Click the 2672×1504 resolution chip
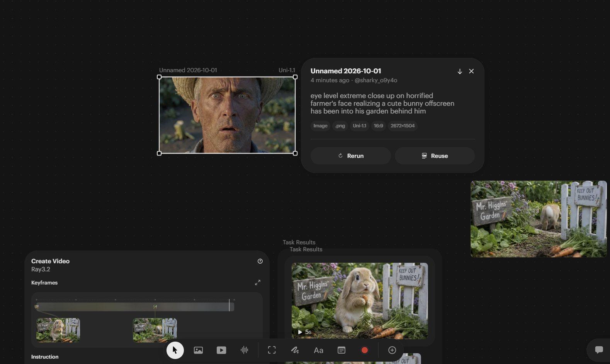 point(403,126)
